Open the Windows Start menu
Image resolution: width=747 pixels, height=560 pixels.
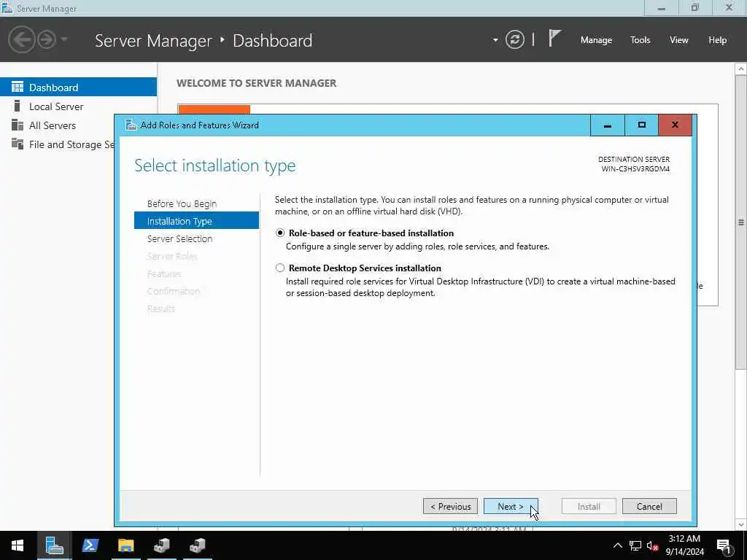[x=18, y=545]
